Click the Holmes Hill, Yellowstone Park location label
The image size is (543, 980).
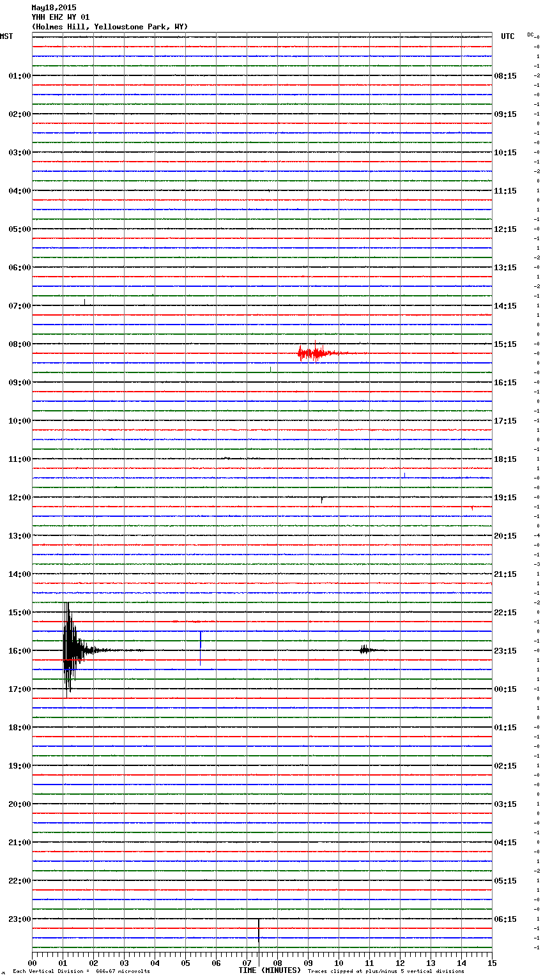[x=110, y=27]
